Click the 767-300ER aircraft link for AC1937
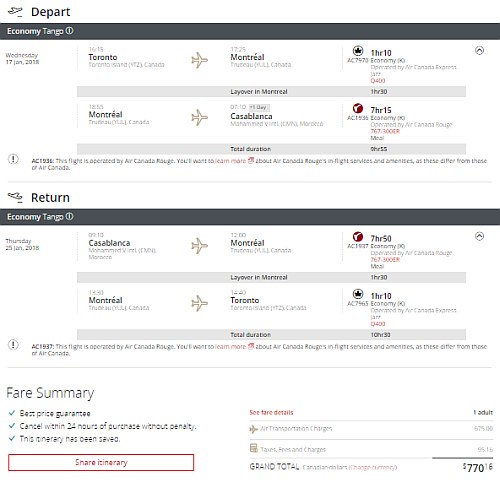 click(x=385, y=260)
